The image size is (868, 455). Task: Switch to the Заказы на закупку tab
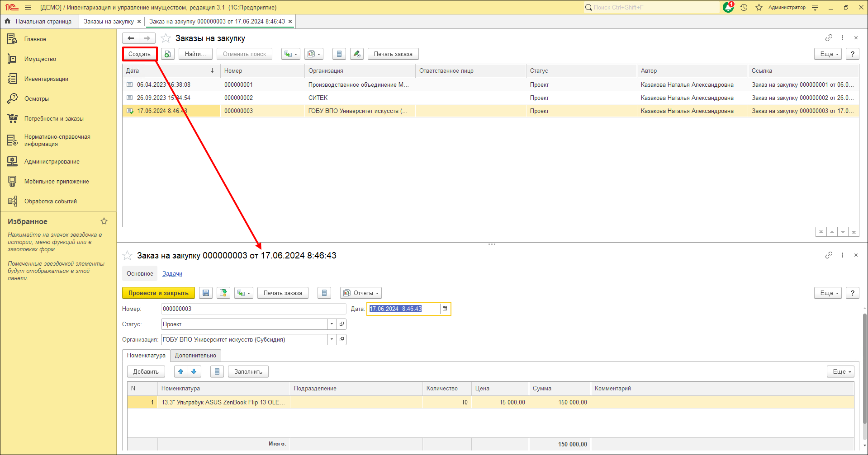click(109, 21)
